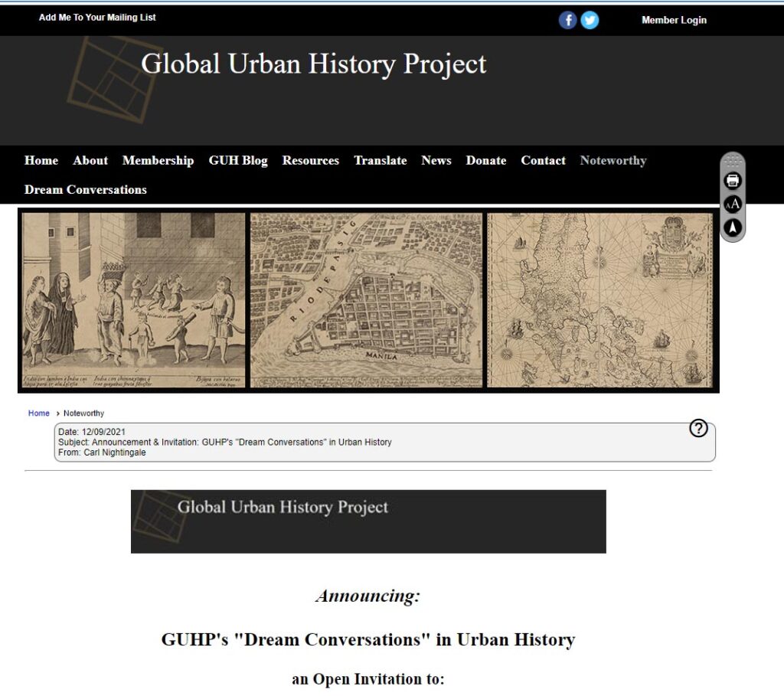Click the print page icon

click(733, 181)
